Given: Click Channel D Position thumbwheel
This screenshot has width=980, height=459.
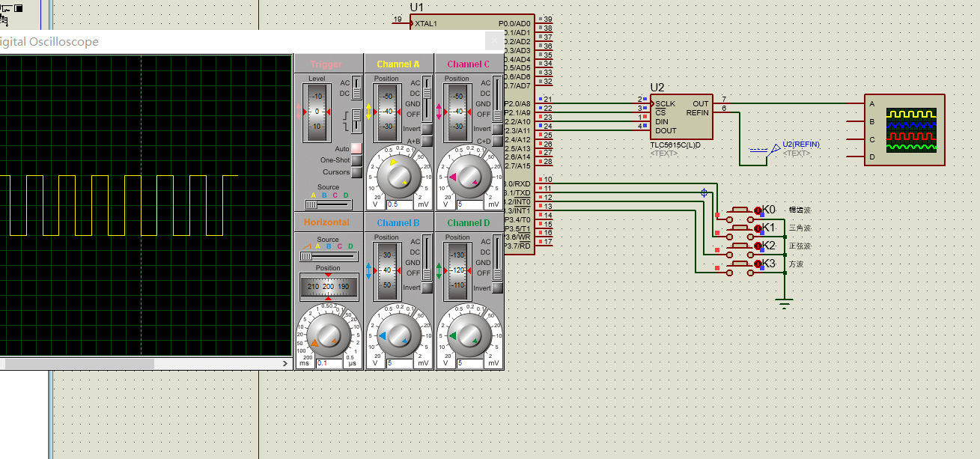Looking at the screenshot, I should tap(457, 270).
